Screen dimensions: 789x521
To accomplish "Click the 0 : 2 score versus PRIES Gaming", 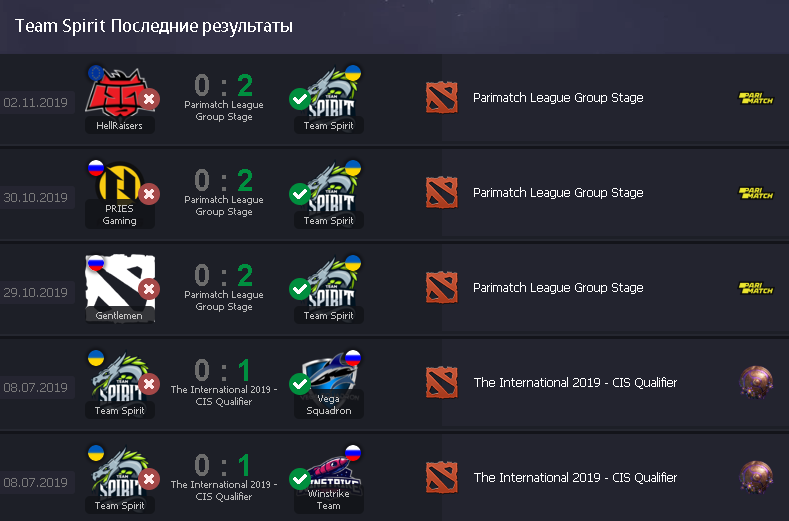I will pos(224,180).
